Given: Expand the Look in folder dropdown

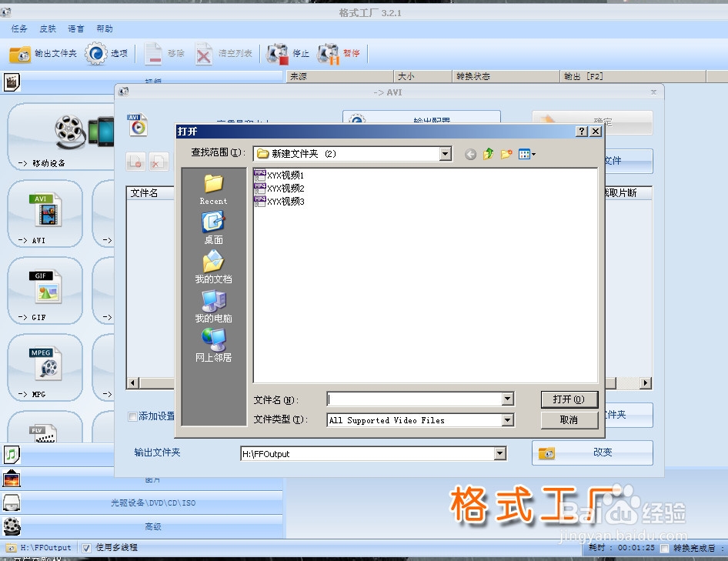Looking at the screenshot, I should [446, 154].
